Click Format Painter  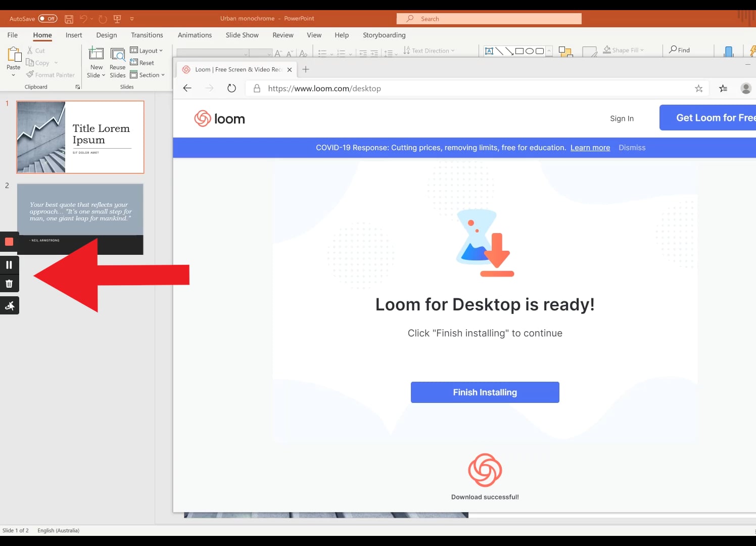click(51, 75)
